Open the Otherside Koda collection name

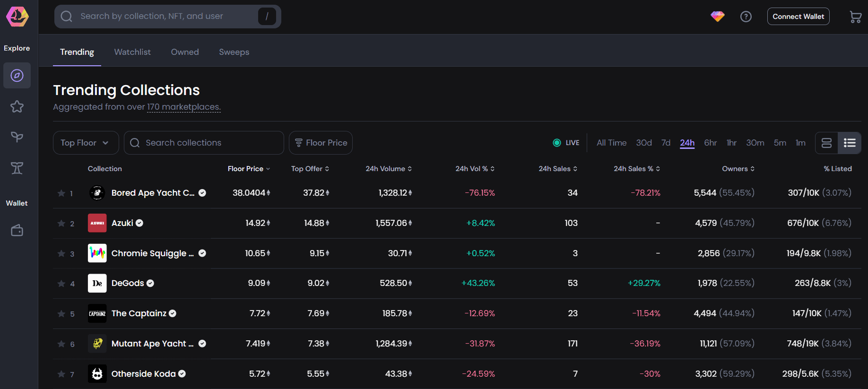point(143,374)
